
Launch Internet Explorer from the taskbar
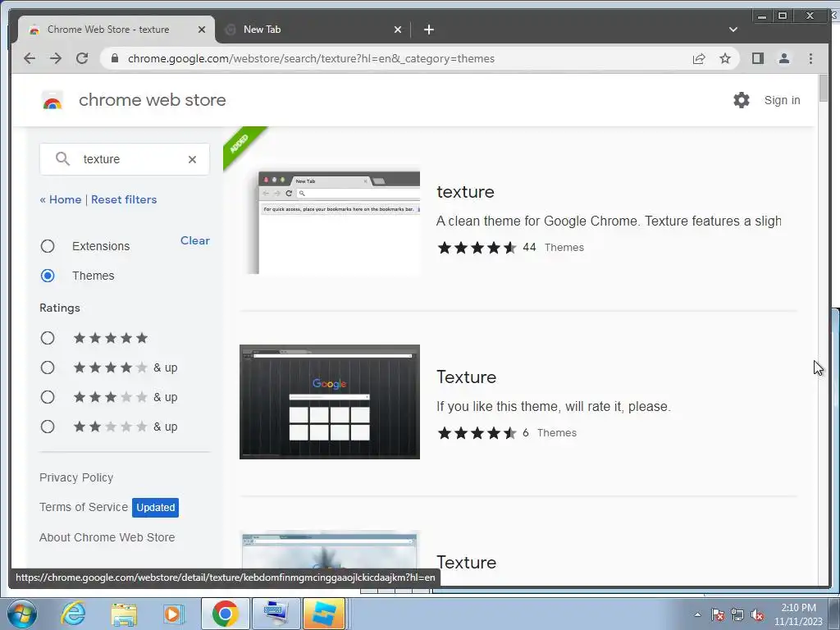pos(72,614)
